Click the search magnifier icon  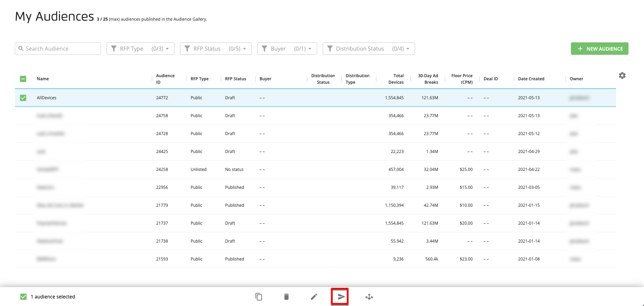[x=21, y=49]
